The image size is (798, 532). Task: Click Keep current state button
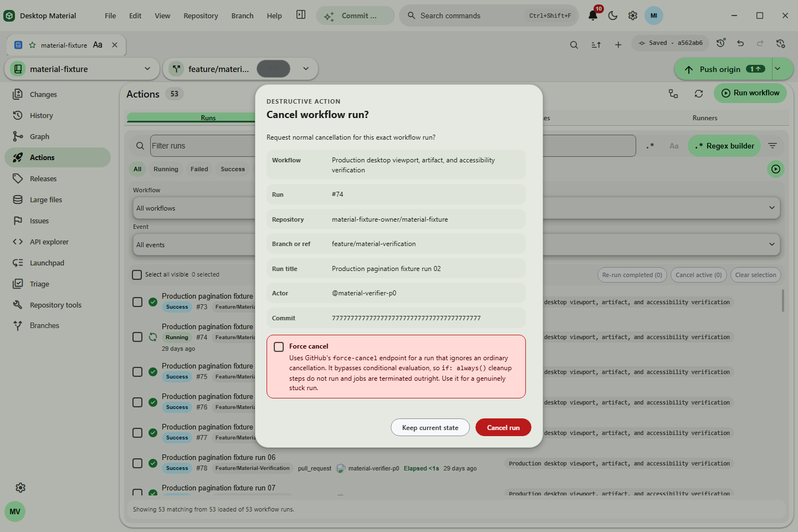tap(430, 427)
